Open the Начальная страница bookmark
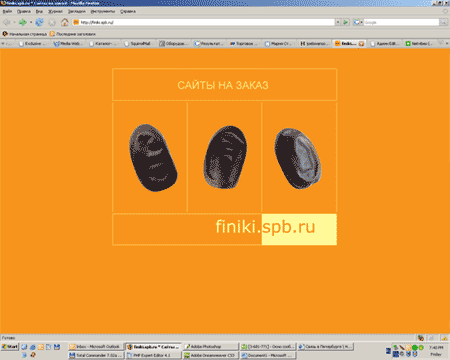Screen dimensions: 450x360 (25, 34)
